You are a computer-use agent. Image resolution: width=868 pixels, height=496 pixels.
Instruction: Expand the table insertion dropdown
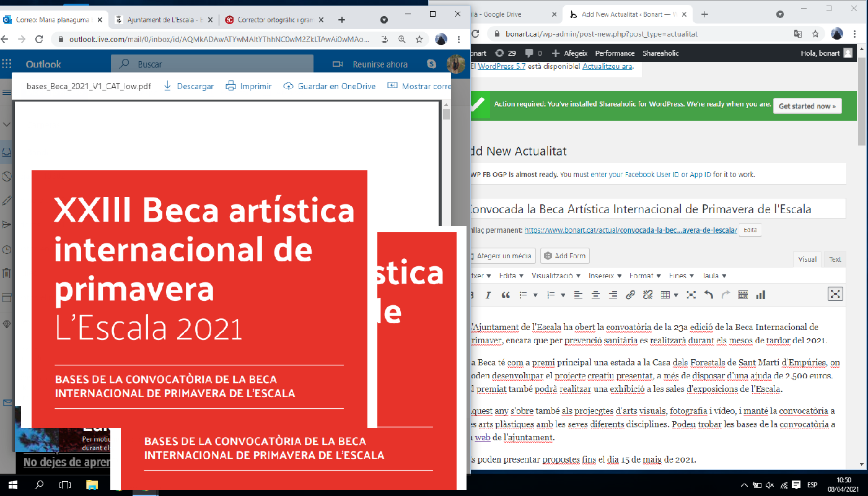(675, 294)
